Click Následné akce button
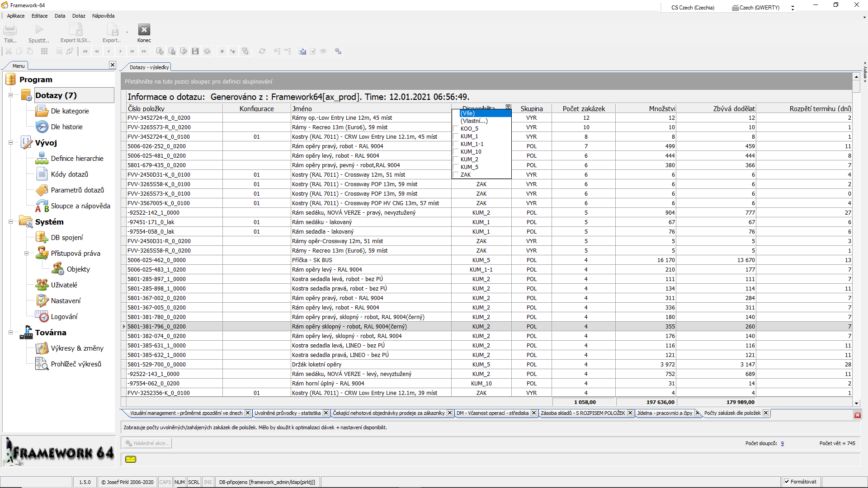The height and width of the screenshot is (488, 868). (147, 443)
